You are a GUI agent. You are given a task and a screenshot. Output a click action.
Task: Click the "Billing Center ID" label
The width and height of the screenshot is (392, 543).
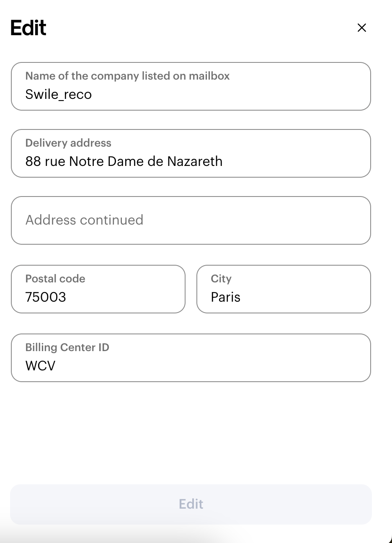click(67, 347)
